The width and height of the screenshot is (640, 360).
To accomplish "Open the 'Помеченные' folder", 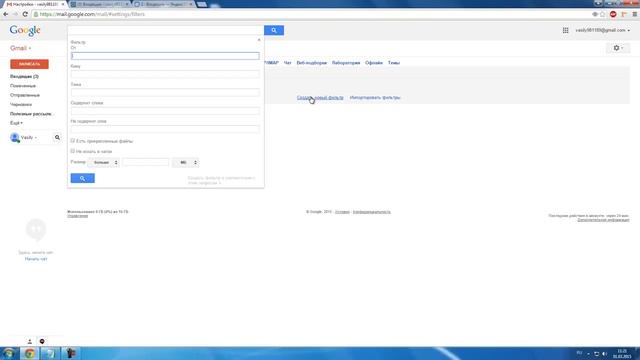I will point(23,86).
